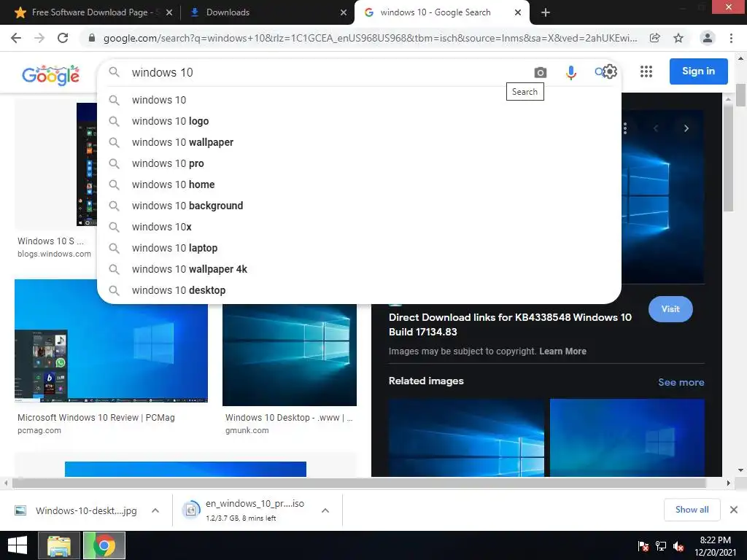The width and height of the screenshot is (747, 560).
Task: Choose suggestion windows 10x
Action: coord(359,227)
